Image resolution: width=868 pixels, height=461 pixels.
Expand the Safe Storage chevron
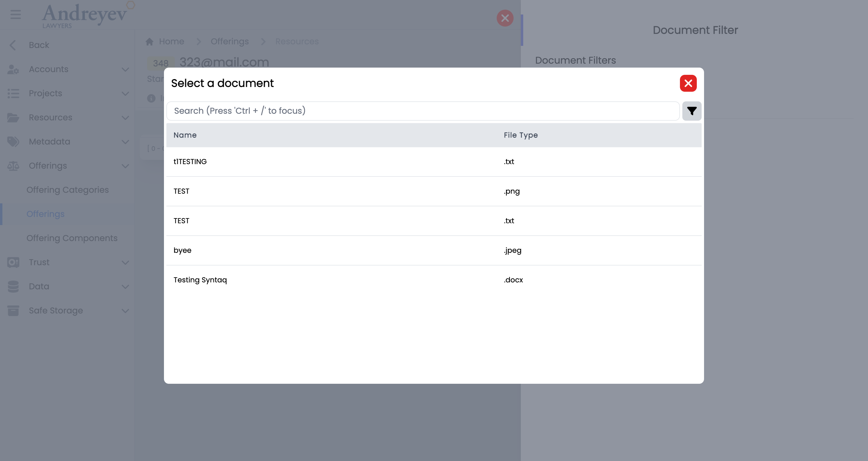point(125,311)
